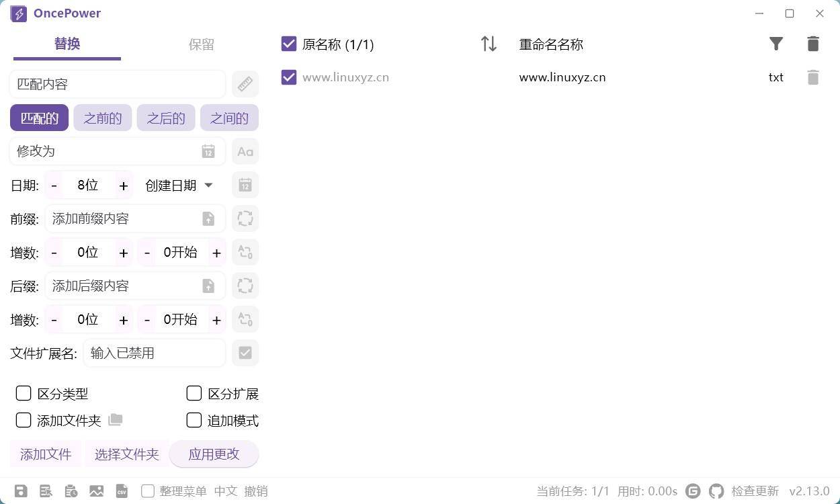Image resolution: width=840 pixels, height=504 pixels.
Task: Open the Gitee G icon
Action: [693, 491]
